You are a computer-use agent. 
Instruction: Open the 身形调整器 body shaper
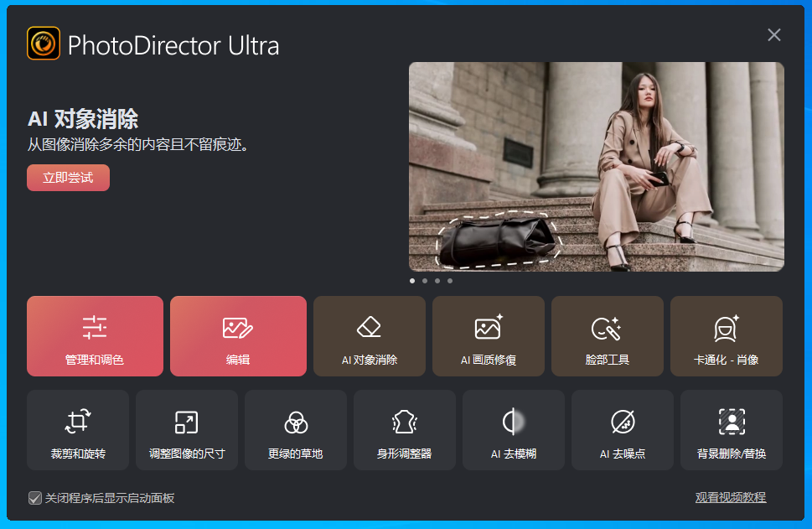(x=405, y=430)
